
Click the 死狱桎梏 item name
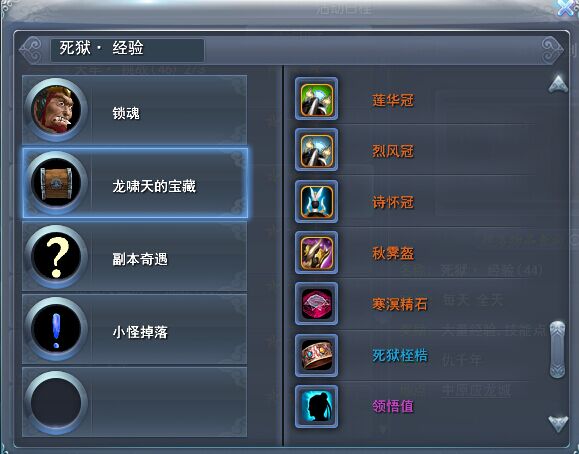coord(400,355)
